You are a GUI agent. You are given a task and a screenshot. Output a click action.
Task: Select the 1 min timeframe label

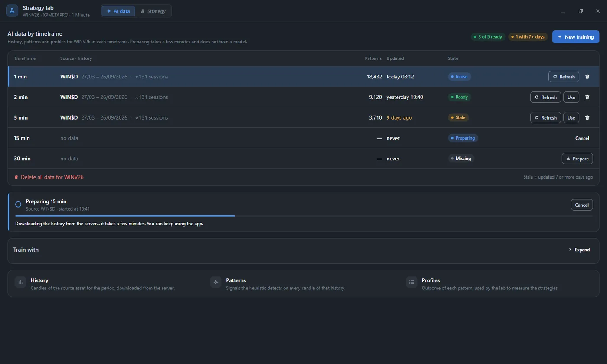pyautogui.click(x=20, y=77)
